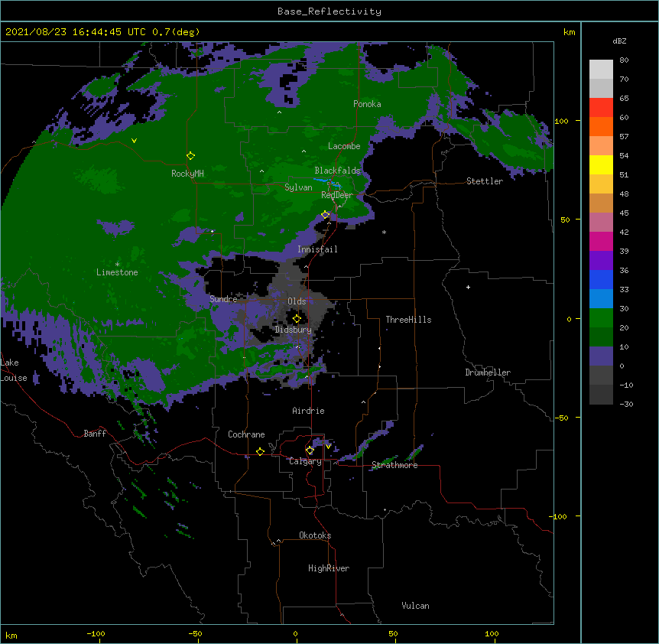Click the Olds town label
Screen dimensions: 659x644
pyautogui.click(x=297, y=301)
